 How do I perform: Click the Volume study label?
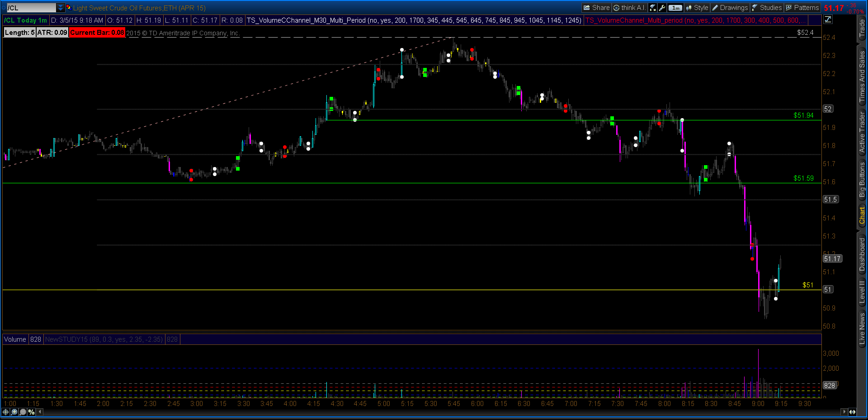click(x=15, y=339)
